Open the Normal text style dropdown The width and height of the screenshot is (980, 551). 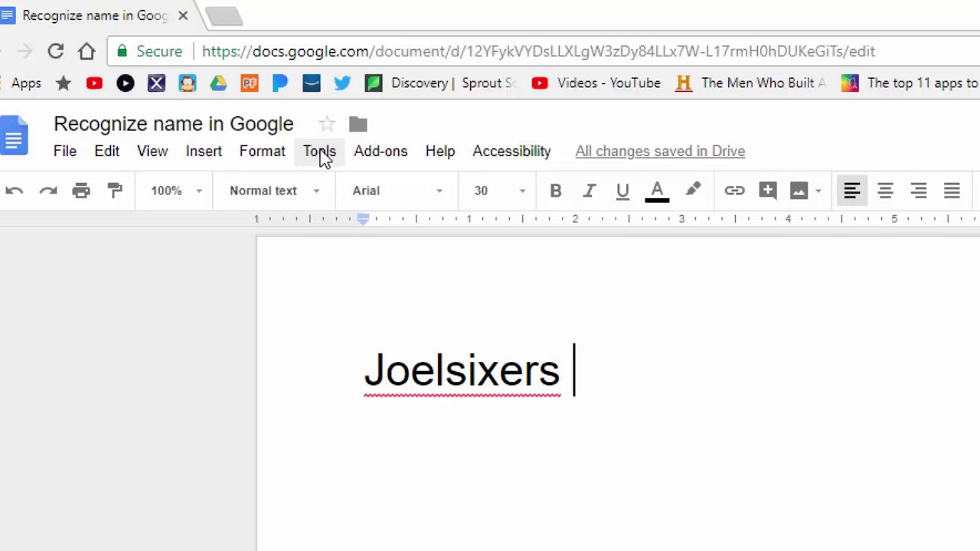274,191
